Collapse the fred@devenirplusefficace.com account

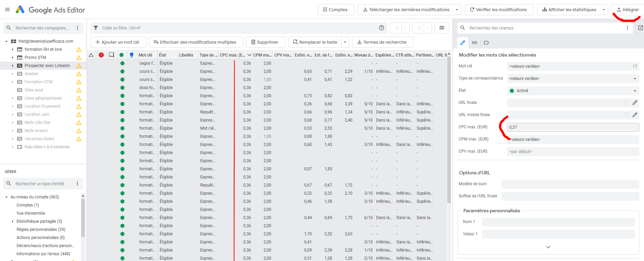pos(6,41)
